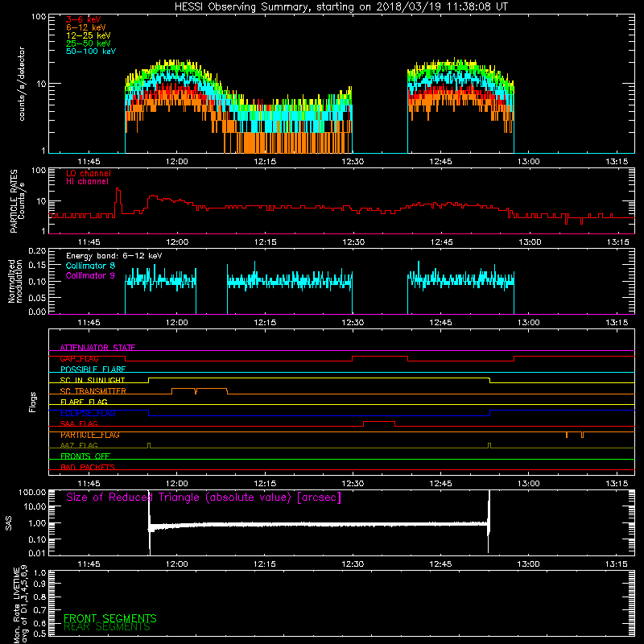Click the 12:30 tick label under the modulation plot
Image resolution: width=644 pixels, height=644 pixels.
coord(353,323)
